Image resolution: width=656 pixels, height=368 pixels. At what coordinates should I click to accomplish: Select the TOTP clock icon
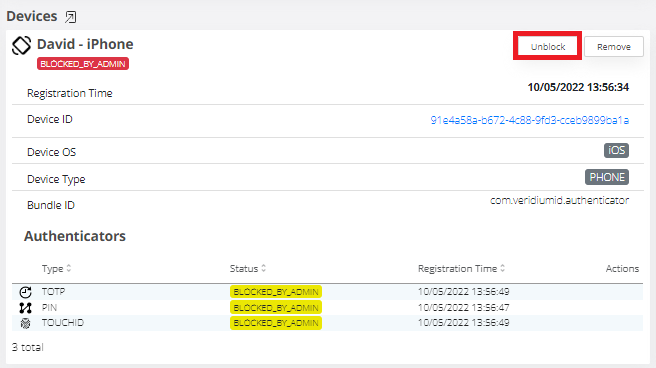click(26, 292)
